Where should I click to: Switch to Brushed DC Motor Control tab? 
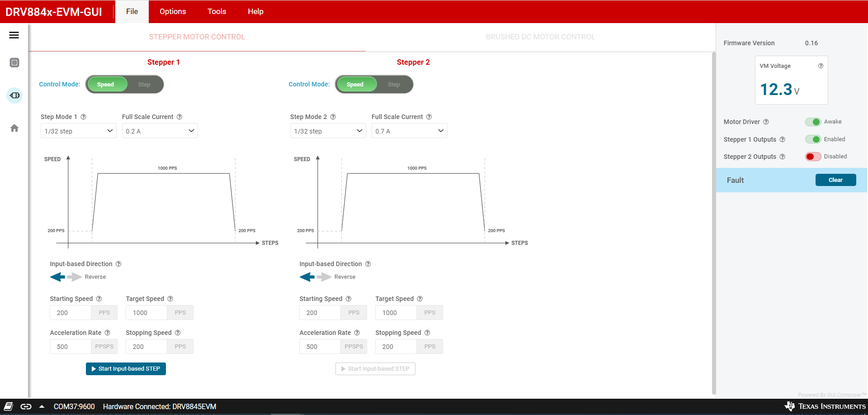[x=540, y=37]
